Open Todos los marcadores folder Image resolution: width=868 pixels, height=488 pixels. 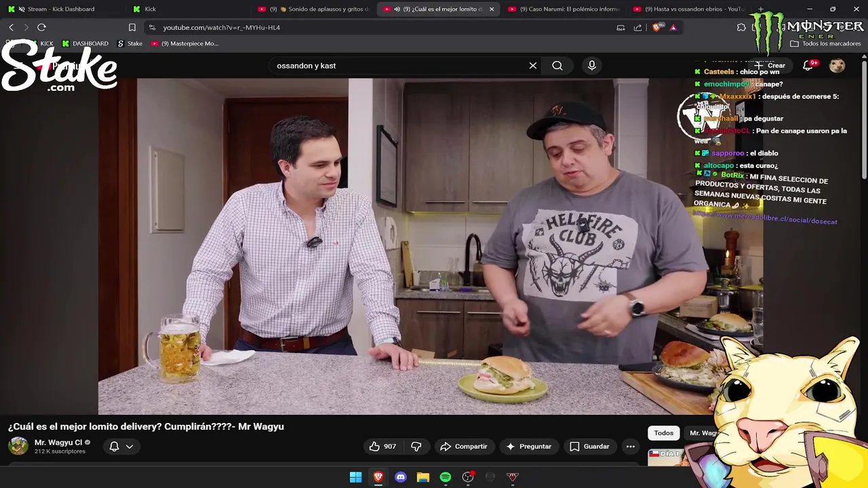pos(825,43)
